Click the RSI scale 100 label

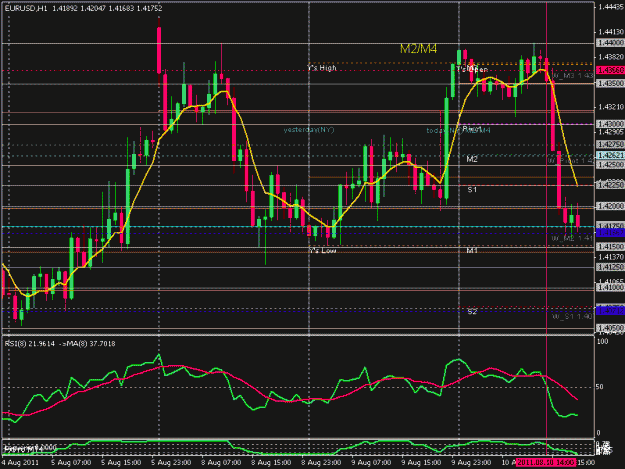pyautogui.click(x=603, y=341)
